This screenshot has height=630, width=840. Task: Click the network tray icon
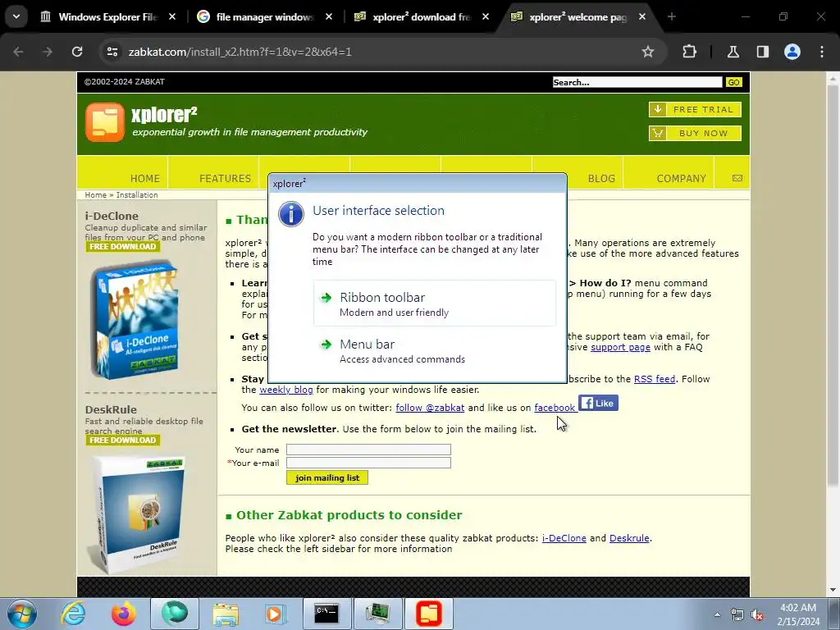pyautogui.click(x=737, y=615)
